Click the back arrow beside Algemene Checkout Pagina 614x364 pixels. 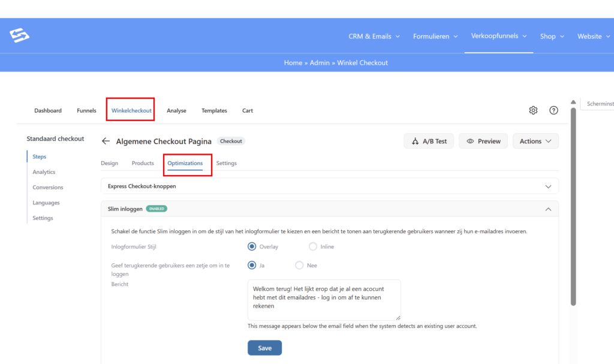(x=106, y=142)
